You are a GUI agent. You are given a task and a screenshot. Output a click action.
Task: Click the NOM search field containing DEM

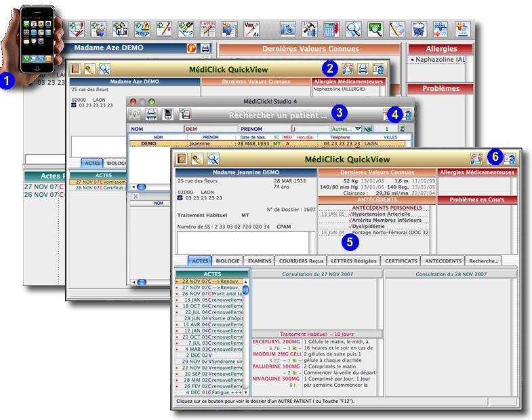click(x=211, y=129)
